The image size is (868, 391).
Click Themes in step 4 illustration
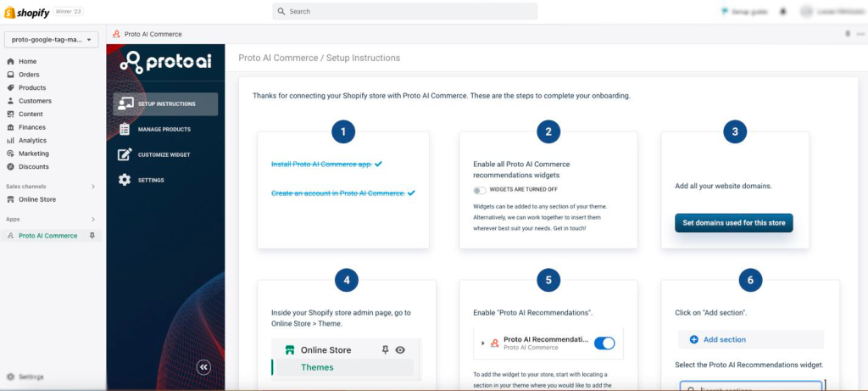point(317,367)
